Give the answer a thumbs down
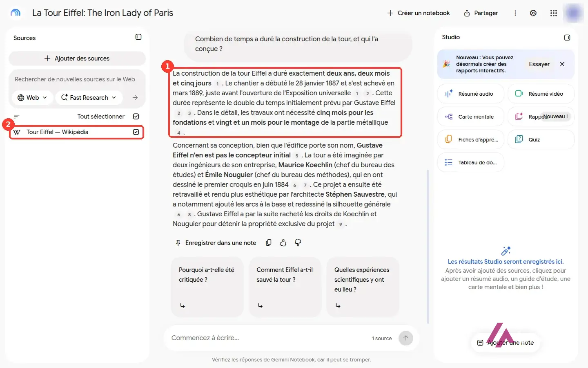Viewport: 588px width, 368px height. pos(298,243)
